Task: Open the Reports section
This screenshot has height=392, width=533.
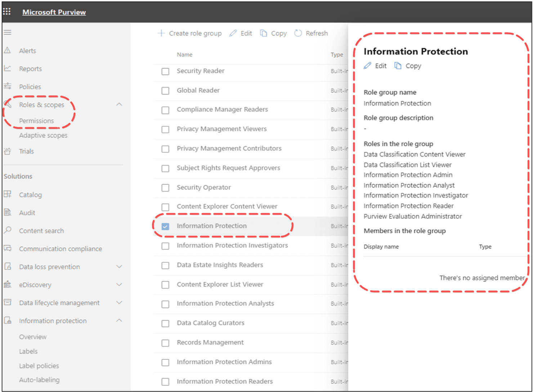Action: (x=30, y=68)
